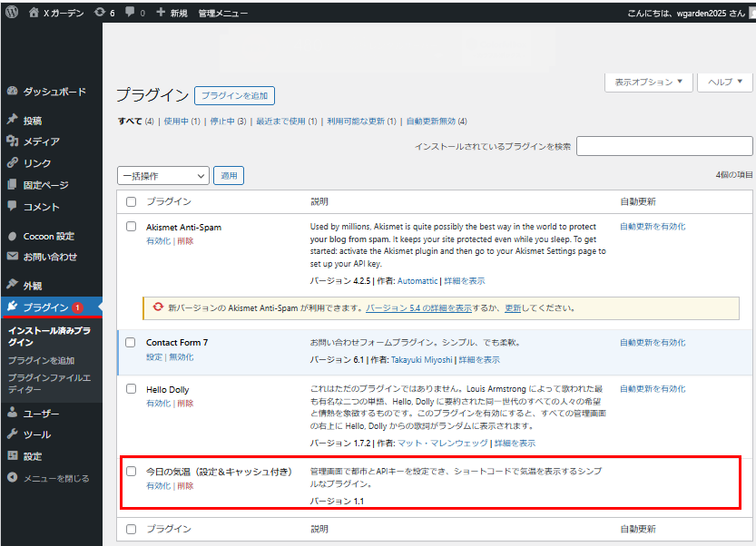Expand the 表示オプション panel
The width and height of the screenshot is (756, 546).
648,82
